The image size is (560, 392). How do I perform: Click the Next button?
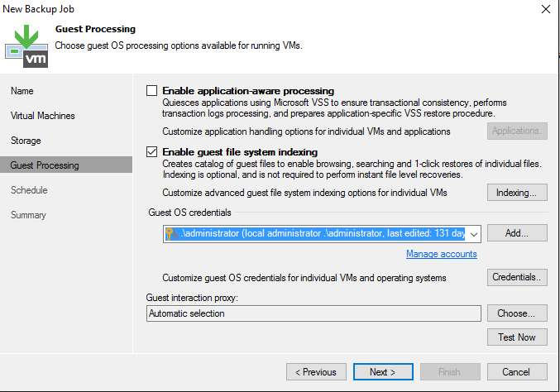click(383, 372)
